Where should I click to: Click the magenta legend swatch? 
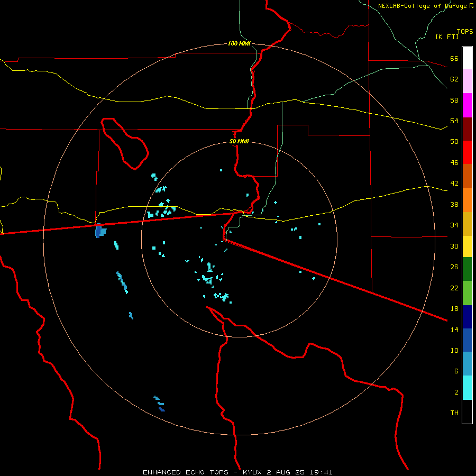coord(467,105)
